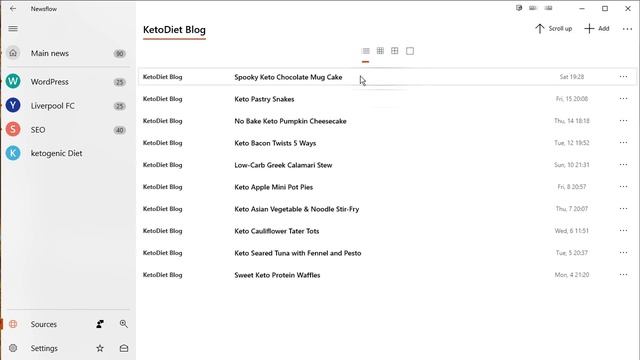Click the KetoDiet Blog page heading

point(174,30)
